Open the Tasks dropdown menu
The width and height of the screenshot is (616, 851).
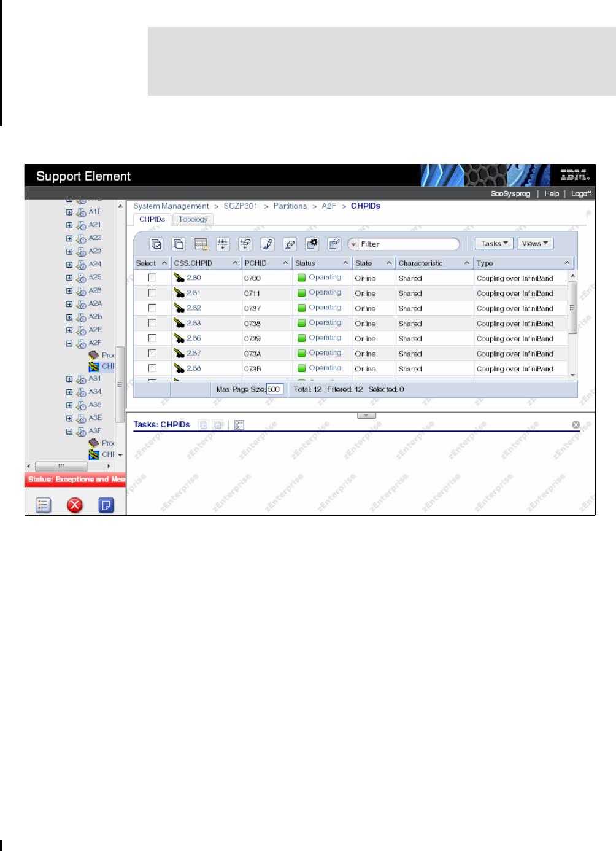point(495,244)
